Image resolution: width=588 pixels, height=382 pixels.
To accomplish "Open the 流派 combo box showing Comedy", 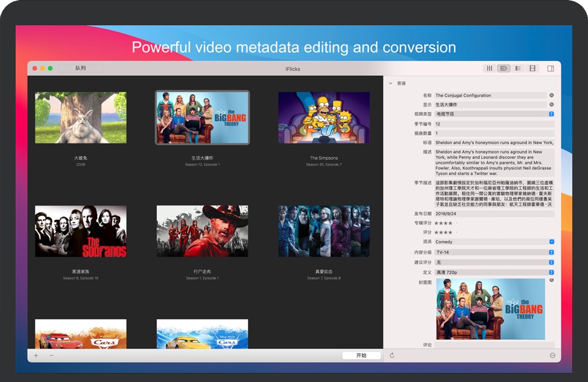I will coord(493,242).
